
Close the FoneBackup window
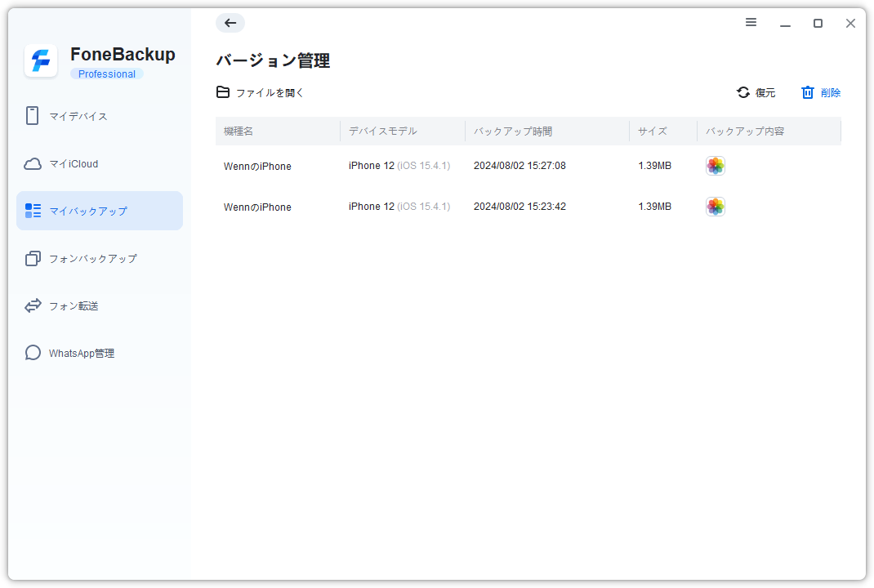[850, 23]
